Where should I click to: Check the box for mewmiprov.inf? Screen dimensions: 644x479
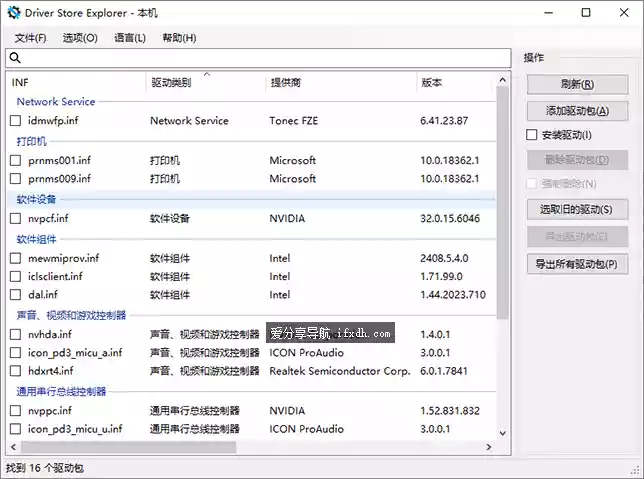[15, 258]
